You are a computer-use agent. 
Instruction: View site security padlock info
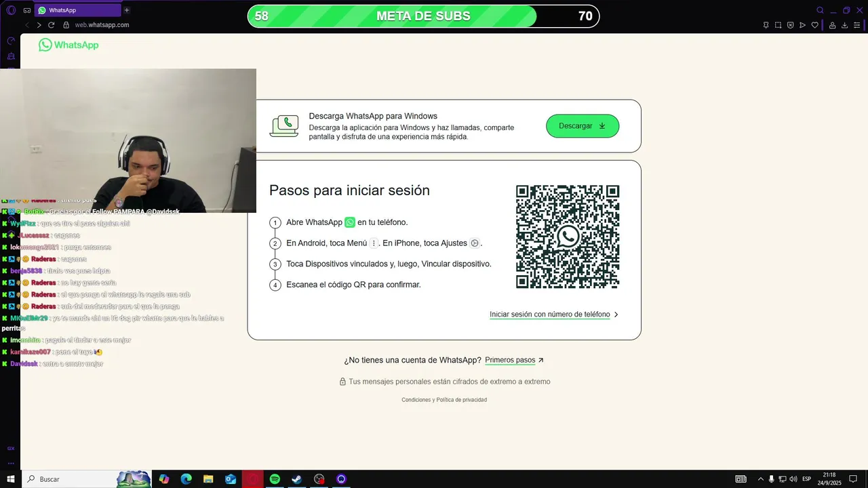tap(66, 25)
